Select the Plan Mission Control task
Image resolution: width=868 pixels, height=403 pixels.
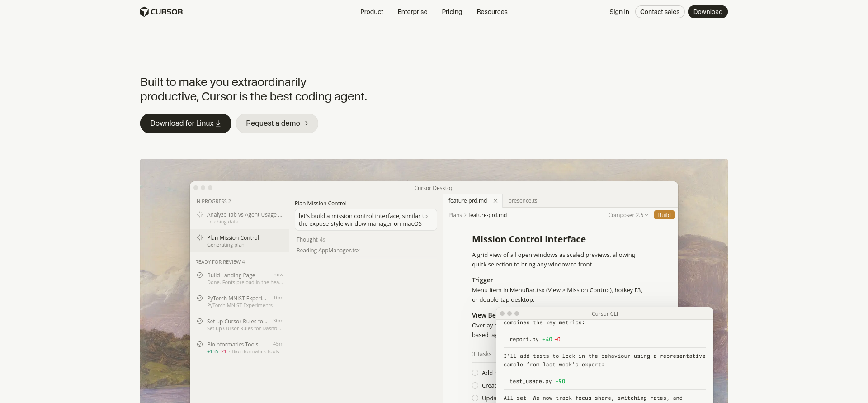pyautogui.click(x=240, y=241)
